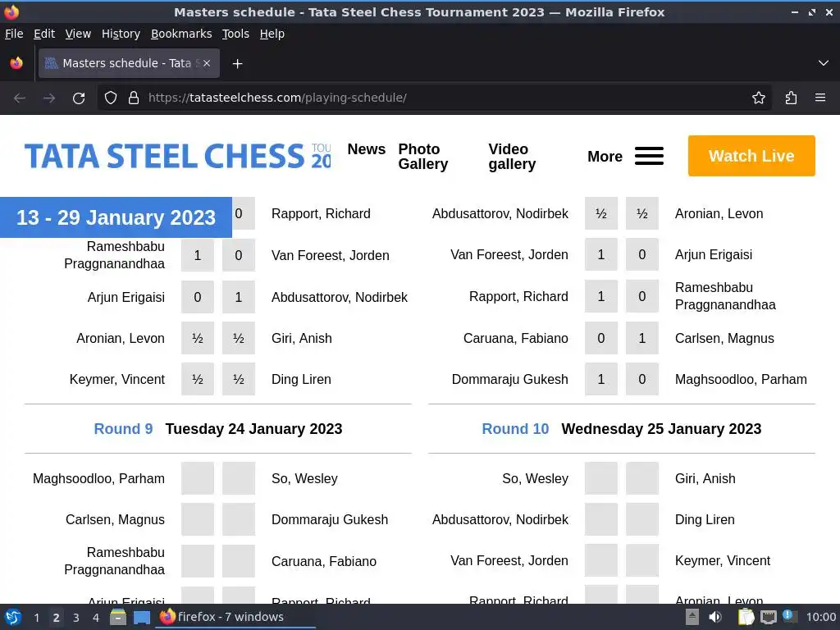Go forward one page
This screenshot has height=630, width=840.
click(49, 98)
